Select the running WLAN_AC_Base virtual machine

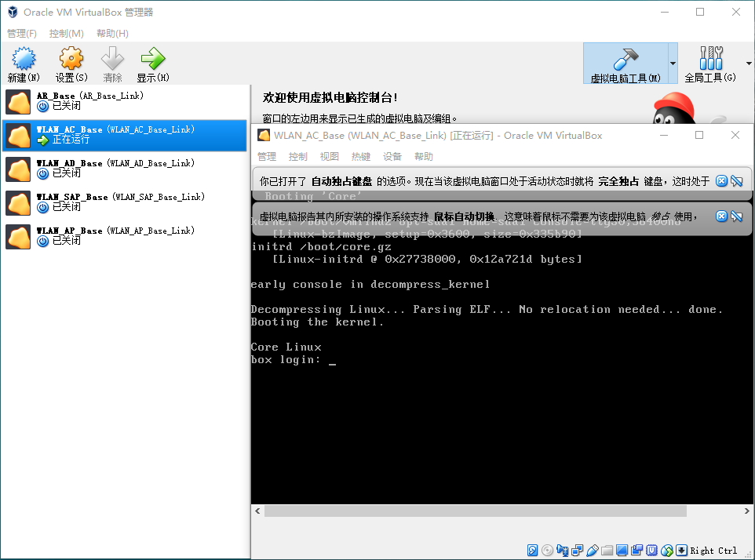tap(126, 135)
